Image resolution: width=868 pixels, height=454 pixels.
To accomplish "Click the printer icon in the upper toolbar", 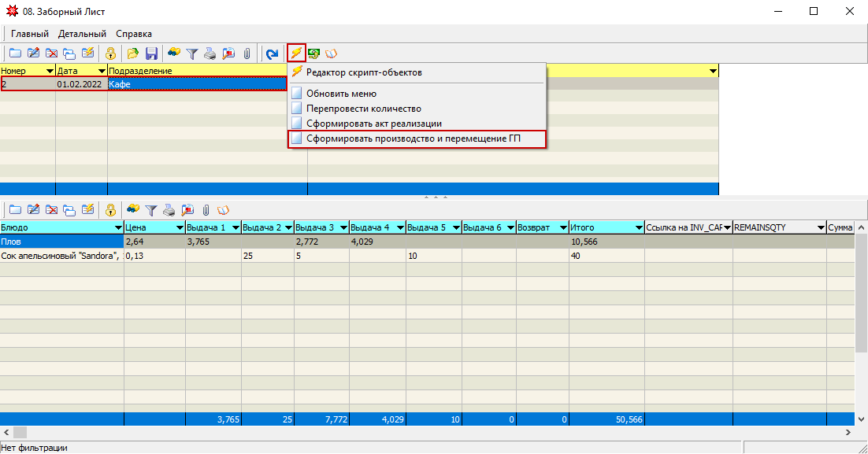I will (x=210, y=54).
